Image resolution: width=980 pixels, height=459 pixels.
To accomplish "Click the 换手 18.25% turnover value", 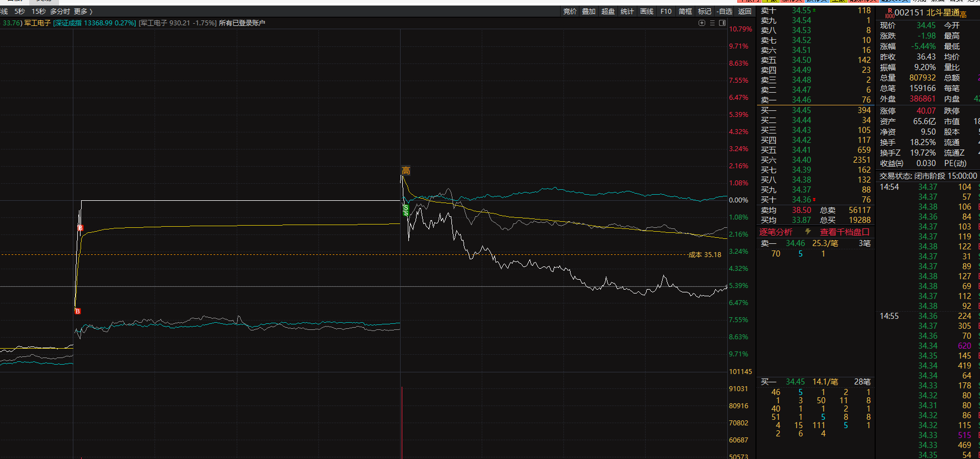I will point(923,142).
